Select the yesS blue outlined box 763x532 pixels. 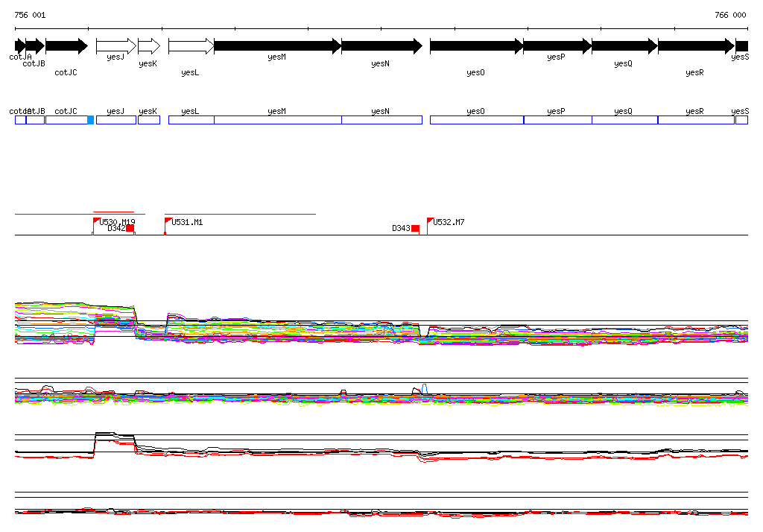point(741,120)
